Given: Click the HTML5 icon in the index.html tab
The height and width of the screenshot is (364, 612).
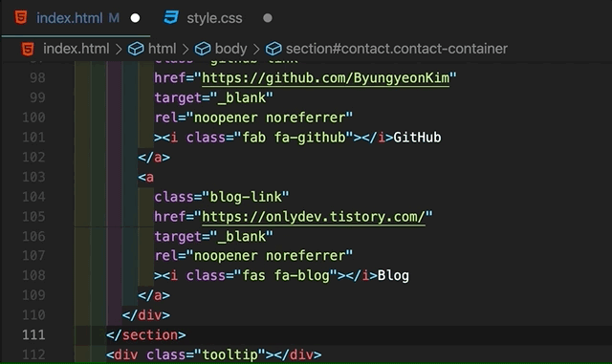Looking at the screenshot, I should (21, 17).
